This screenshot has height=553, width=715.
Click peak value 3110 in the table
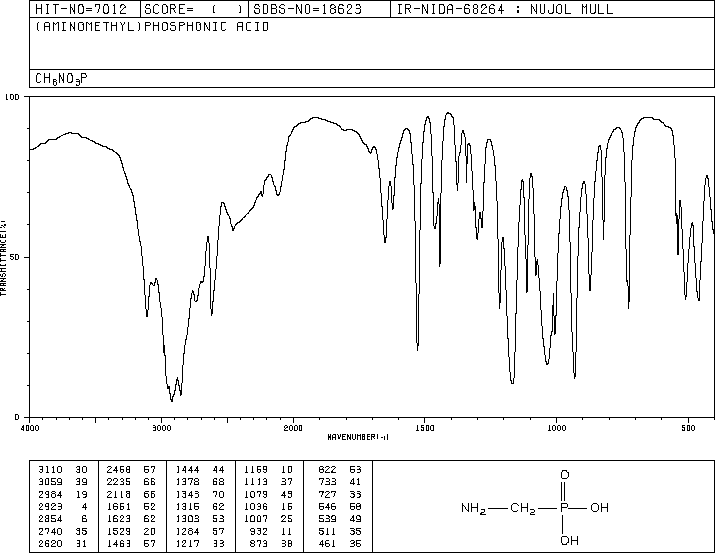coord(50,470)
